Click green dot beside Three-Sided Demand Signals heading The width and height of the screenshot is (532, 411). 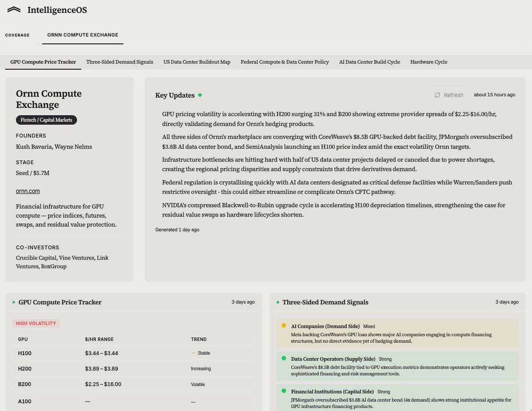pyautogui.click(x=278, y=302)
